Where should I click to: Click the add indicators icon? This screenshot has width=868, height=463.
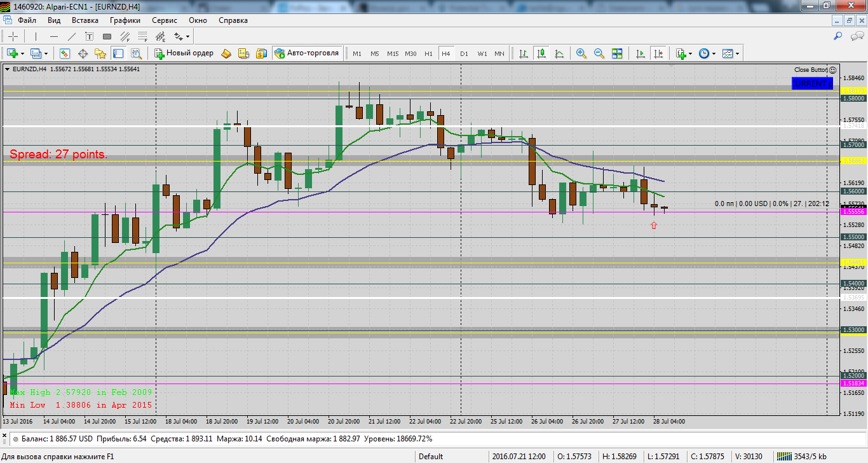(x=681, y=53)
